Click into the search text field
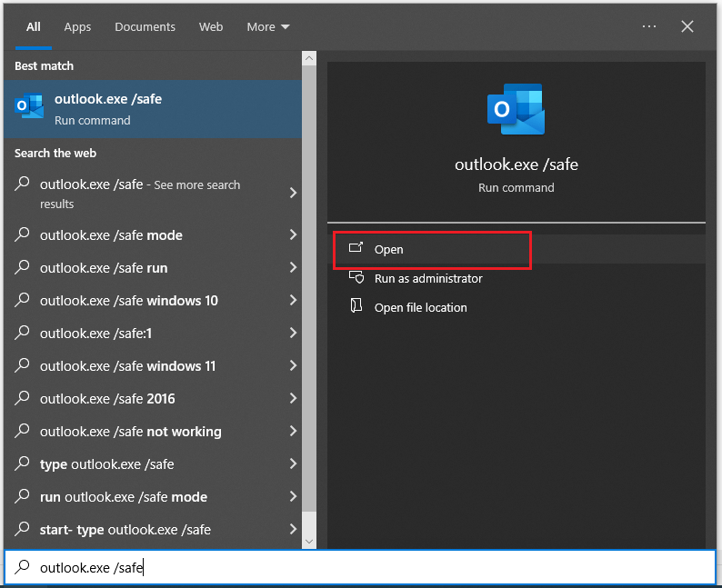 pos(364,568)
